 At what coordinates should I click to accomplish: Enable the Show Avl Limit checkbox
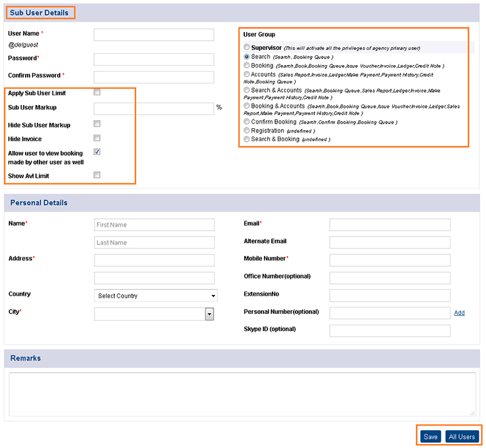[97, 175]
